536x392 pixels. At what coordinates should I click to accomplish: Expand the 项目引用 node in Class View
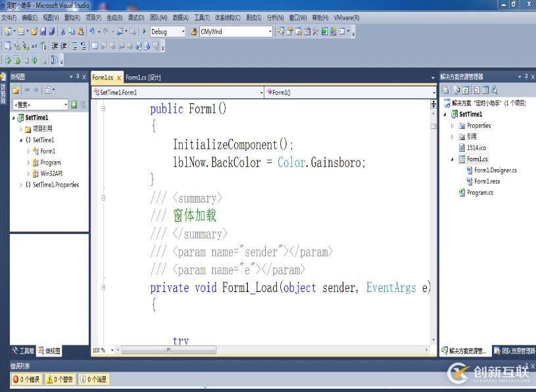pos(21,129)
